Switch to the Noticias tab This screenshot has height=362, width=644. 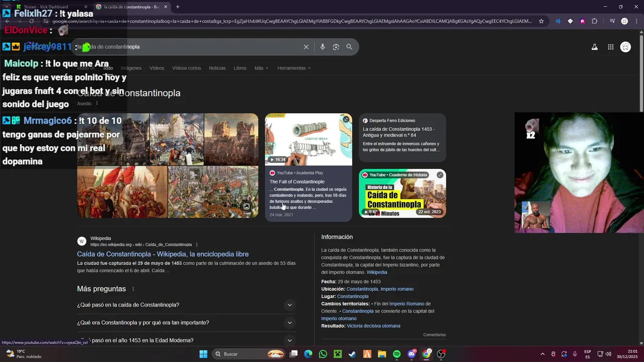(217, 68)
